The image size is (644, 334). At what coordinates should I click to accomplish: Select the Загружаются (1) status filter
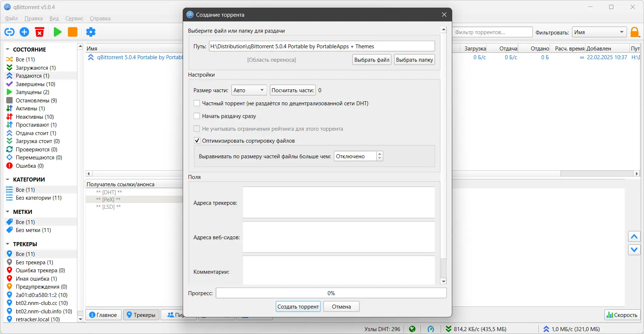[x=36, y=68]
